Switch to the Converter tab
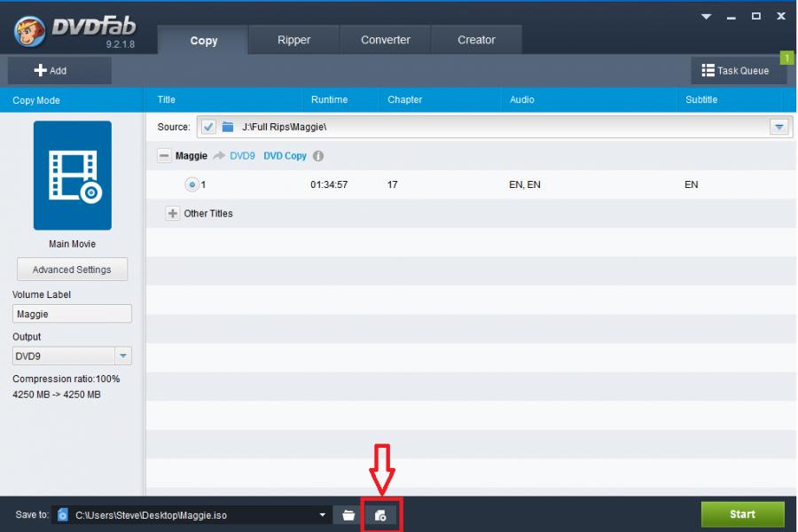798x532 pixels. pyautogui.click(x=386, y=40)
